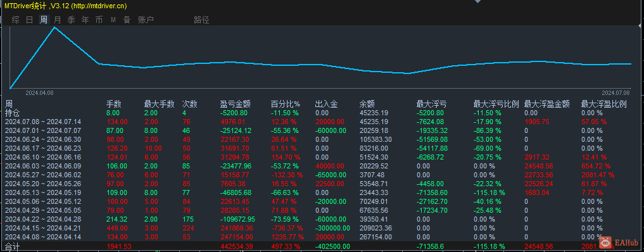The image size is (644, 252).
Task: Select the 2024.06.10 ~ 2024.06.16 week row
Action: 322,157
